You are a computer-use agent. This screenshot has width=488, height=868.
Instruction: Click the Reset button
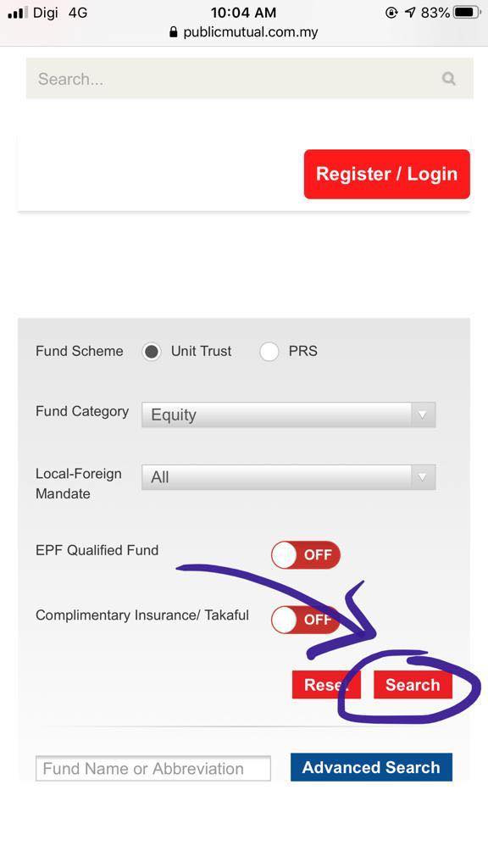(x=326, y=685)
